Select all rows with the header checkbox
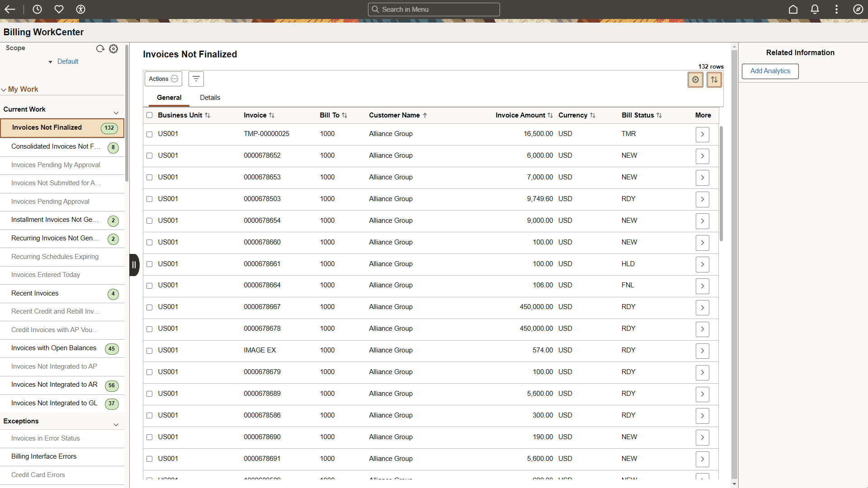Viewport: 868px width, 488px height. (x=149, y=115)
